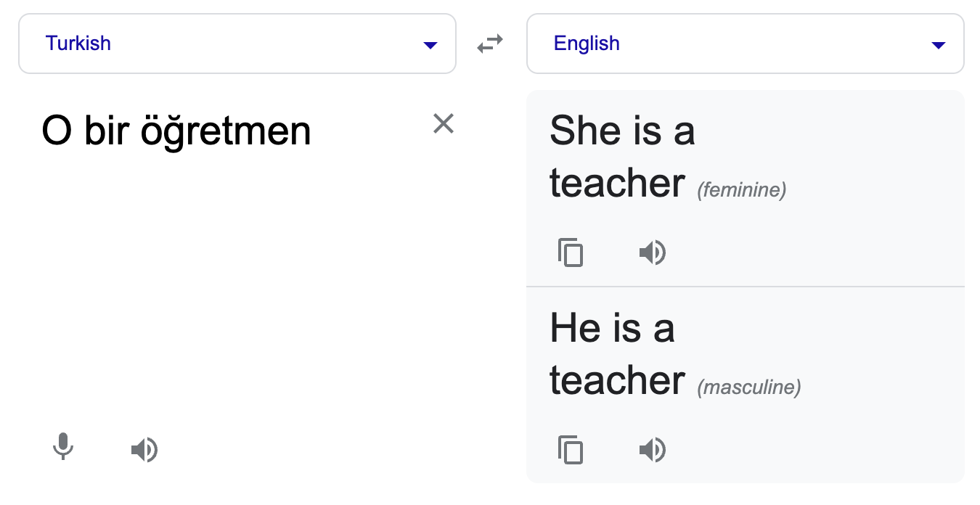Play audio of the masculine translation
This screenshot has width=980, height=505.
click(x=652, y=451)
